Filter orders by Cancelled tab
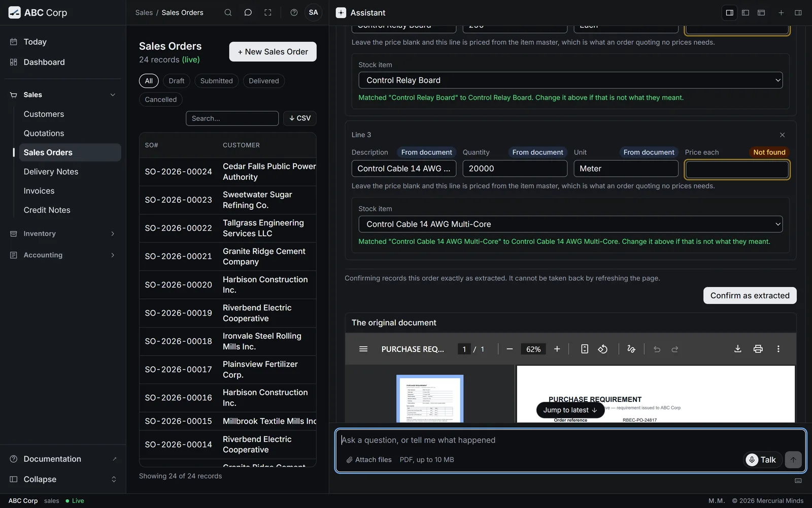This screenshot has height=508, width=812. 161,100
